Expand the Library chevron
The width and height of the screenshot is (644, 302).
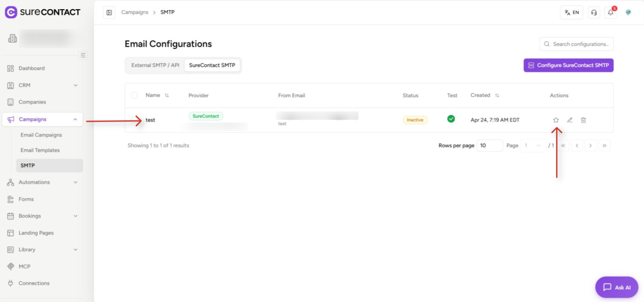76,249
